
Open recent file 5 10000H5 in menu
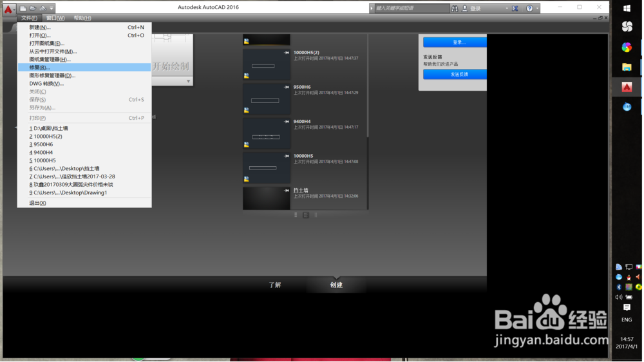[84, 160]
